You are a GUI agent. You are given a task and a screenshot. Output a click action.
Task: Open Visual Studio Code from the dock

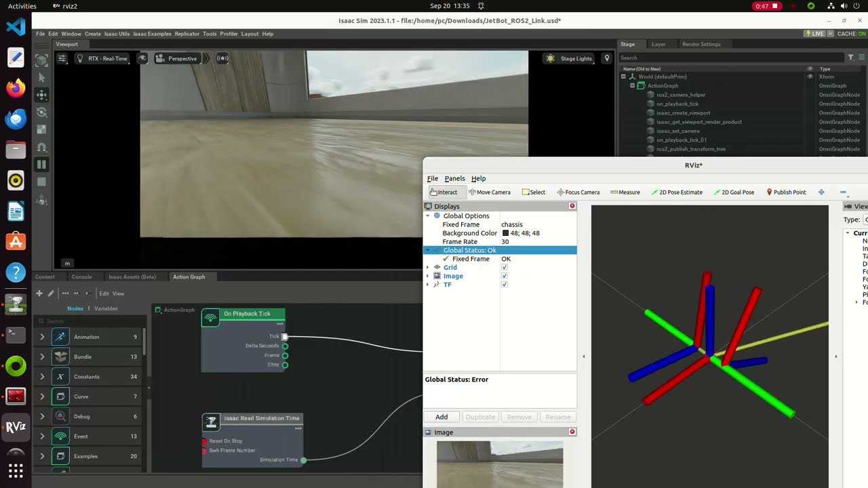point(16,27)
